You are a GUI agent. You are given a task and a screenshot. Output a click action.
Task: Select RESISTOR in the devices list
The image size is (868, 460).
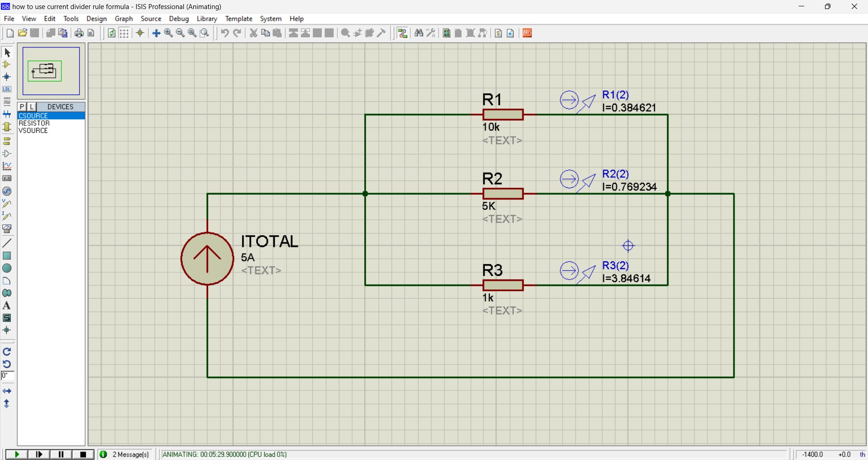tap(34, 123)
